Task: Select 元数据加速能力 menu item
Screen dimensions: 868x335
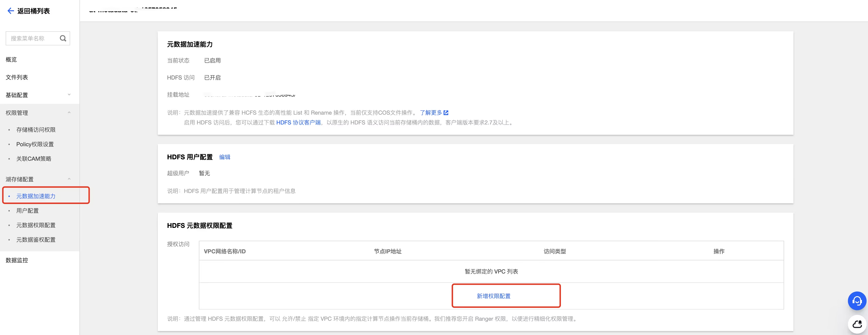Action: click(x=36, y=196)
